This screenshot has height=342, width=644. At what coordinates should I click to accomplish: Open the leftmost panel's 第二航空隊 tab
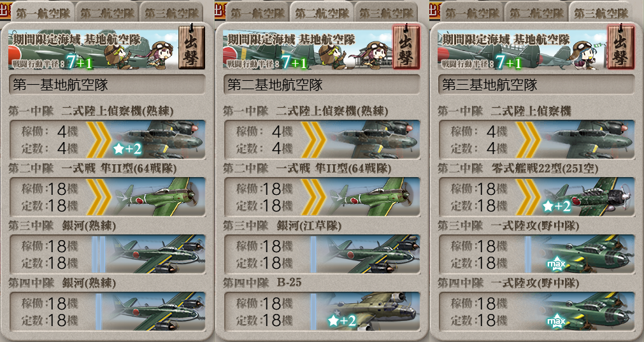107,13
